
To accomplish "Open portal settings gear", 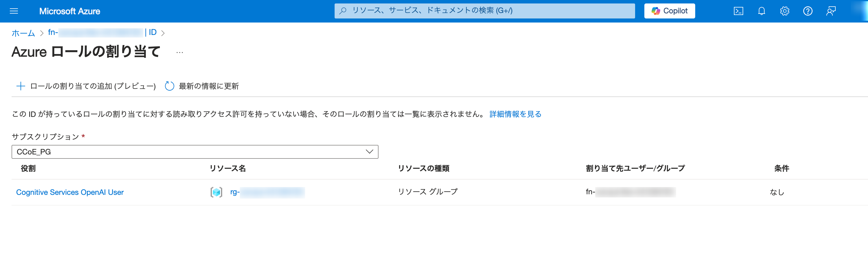I will (784, 11).
